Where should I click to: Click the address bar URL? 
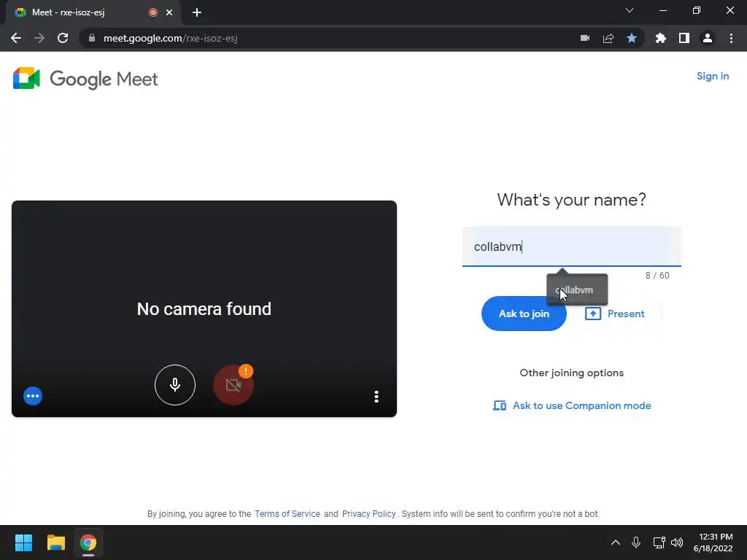tap(170, 38)
